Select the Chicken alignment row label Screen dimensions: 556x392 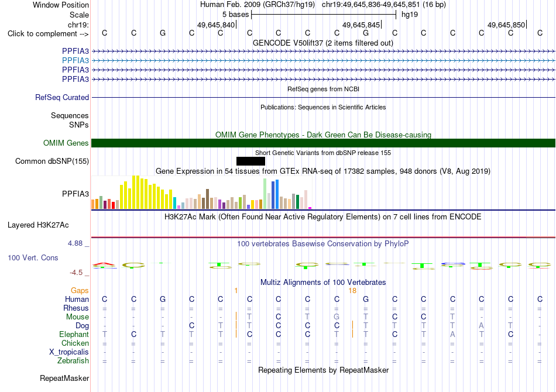pyautogui.click(x=75, y=343)
